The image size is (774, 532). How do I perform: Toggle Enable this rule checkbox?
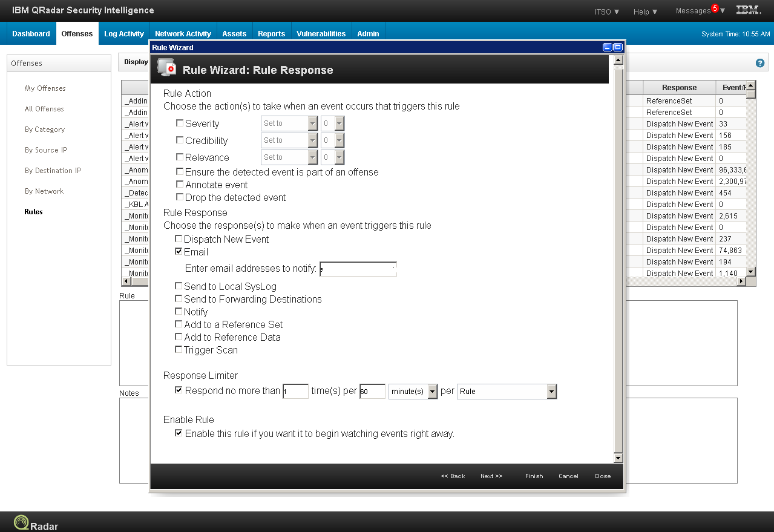179,433
